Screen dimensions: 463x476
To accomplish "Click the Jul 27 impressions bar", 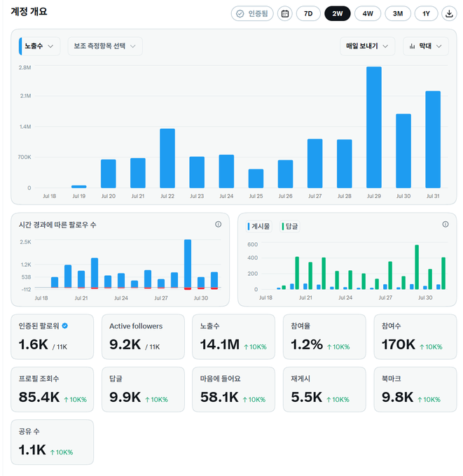I will click(315, 164).
